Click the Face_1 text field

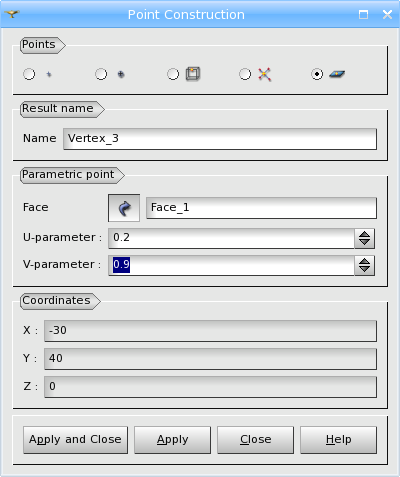[262, 208]
